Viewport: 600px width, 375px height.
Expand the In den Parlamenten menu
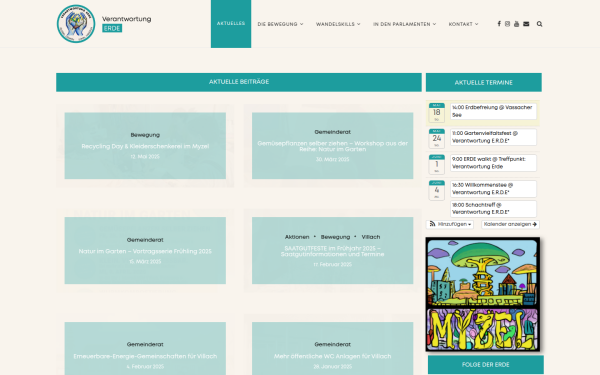404,24
